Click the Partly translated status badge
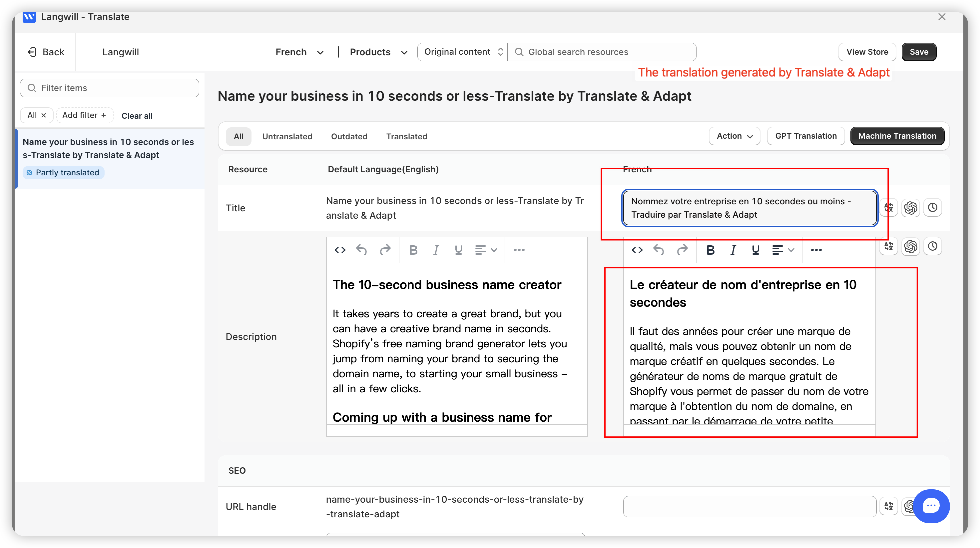Image resolution: width=980 pixels, height=548 pixels. click(x=64, y=173)
